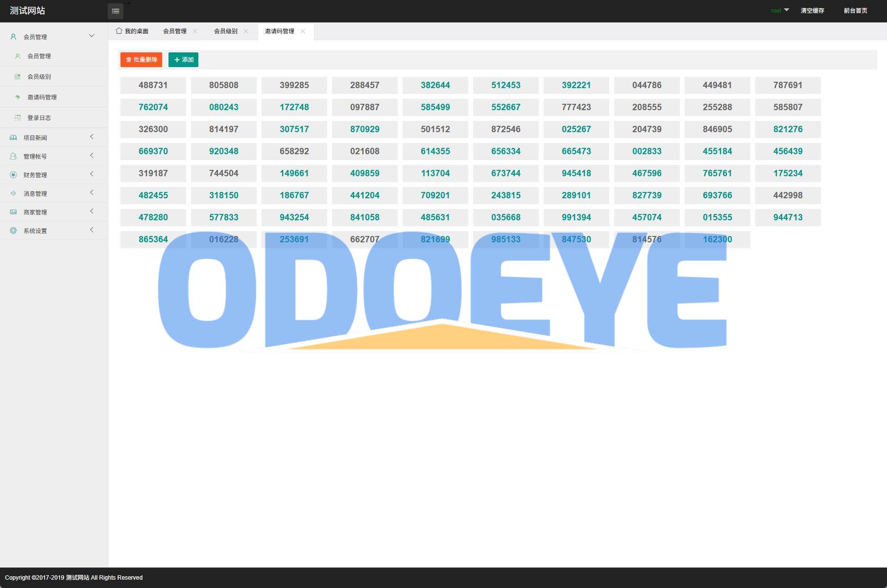This screenshot has width=887, height=588.
Task: Select invite code 175234
Action: tap(788, 173)
